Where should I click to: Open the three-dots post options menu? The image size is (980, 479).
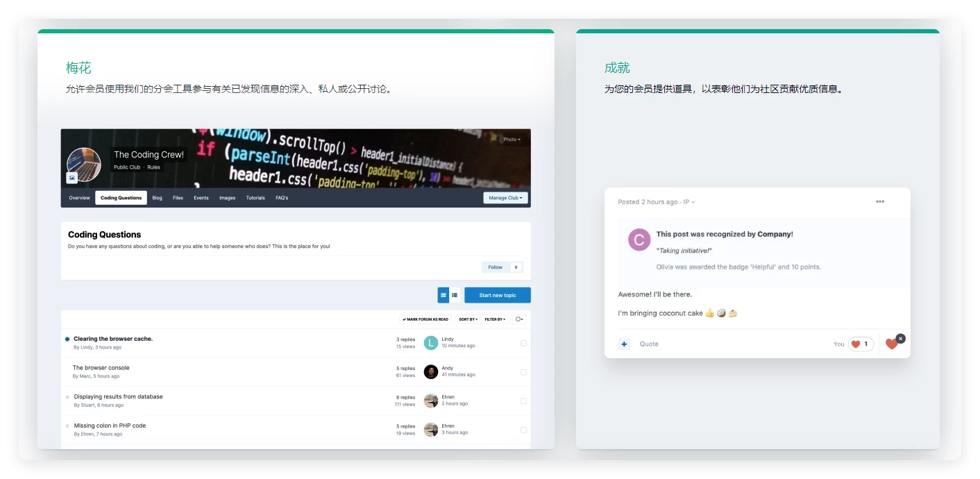click(880, 202)
